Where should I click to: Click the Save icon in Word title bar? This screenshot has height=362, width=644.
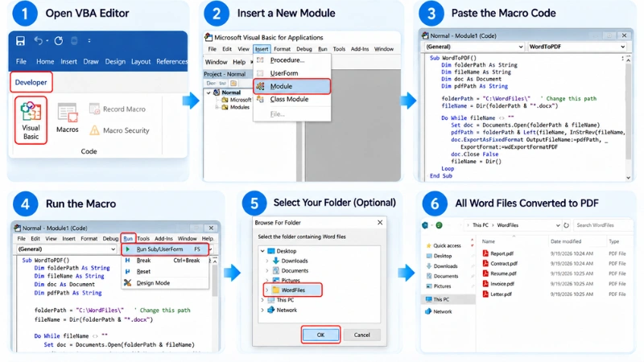20,41
